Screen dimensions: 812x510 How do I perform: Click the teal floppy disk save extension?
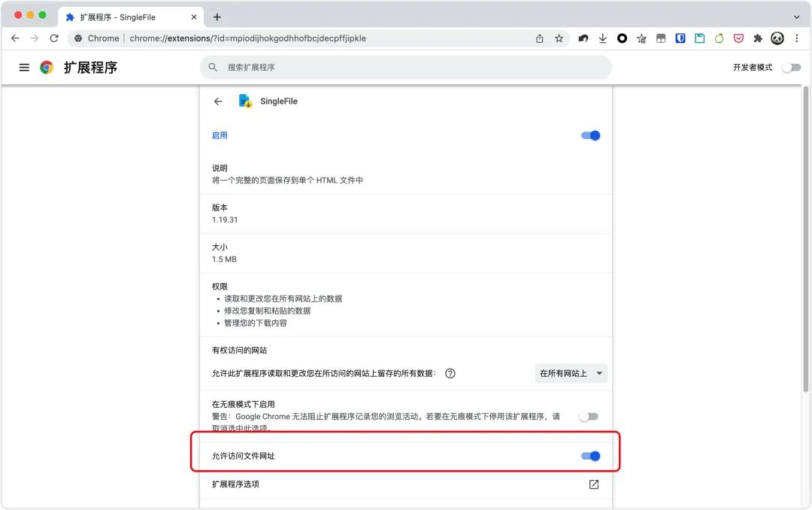pos(700,38)
